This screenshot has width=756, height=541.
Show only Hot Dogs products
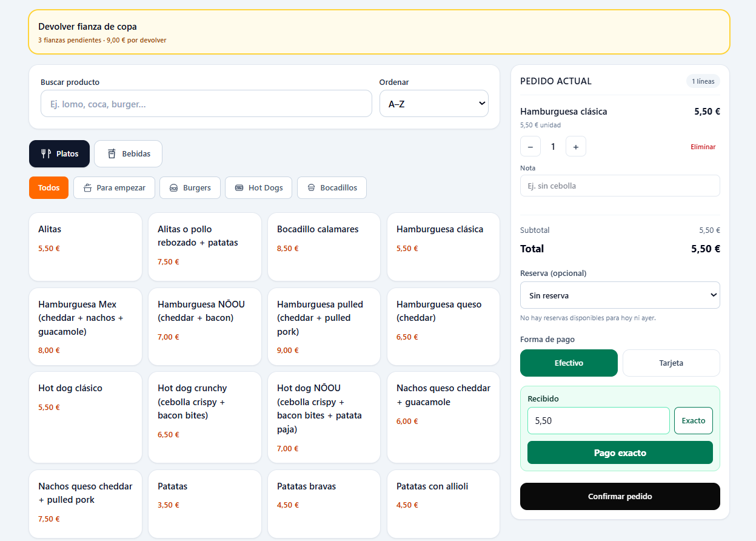(258, 187)
